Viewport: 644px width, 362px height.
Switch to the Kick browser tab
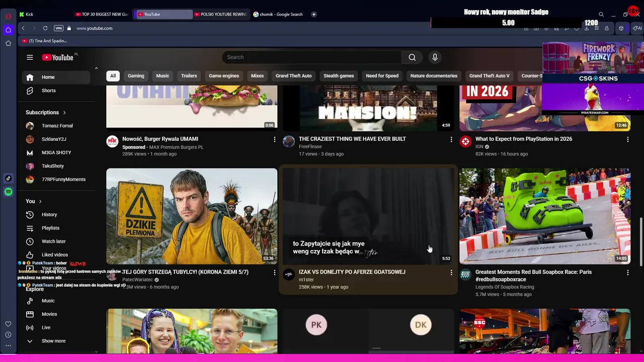[45, 14]
